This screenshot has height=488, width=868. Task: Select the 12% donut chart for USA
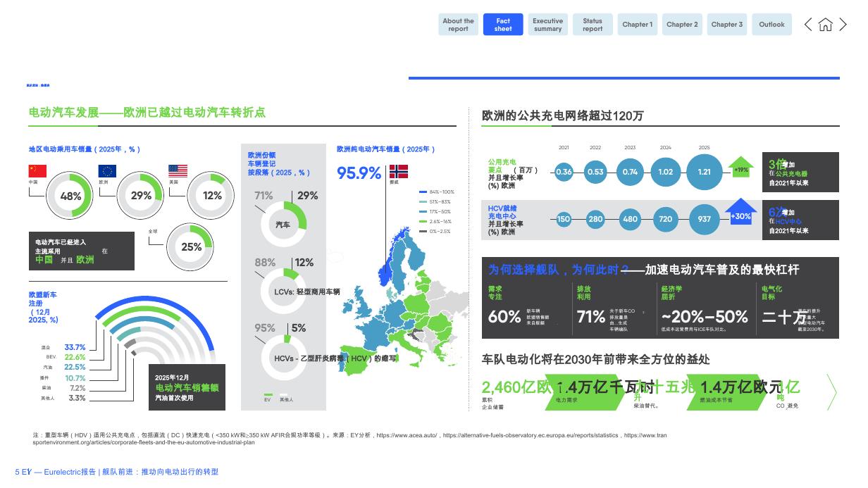(x=211, y=195)
